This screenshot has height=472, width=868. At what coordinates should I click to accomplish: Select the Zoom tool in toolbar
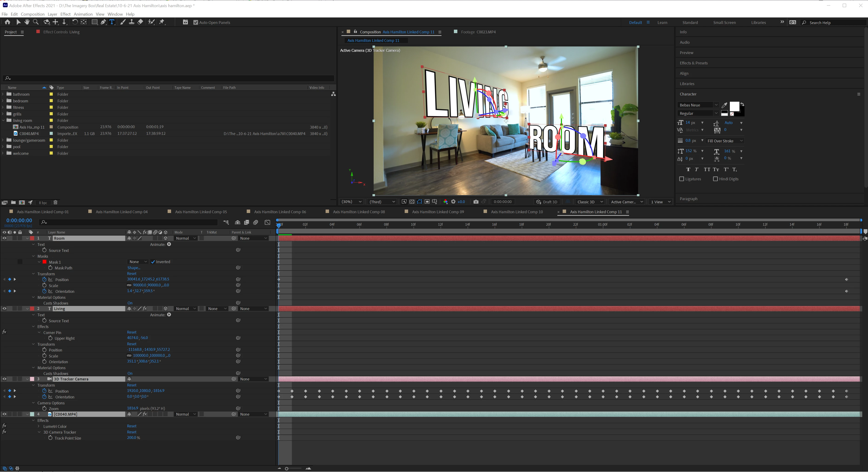click(x=36, y=22)
